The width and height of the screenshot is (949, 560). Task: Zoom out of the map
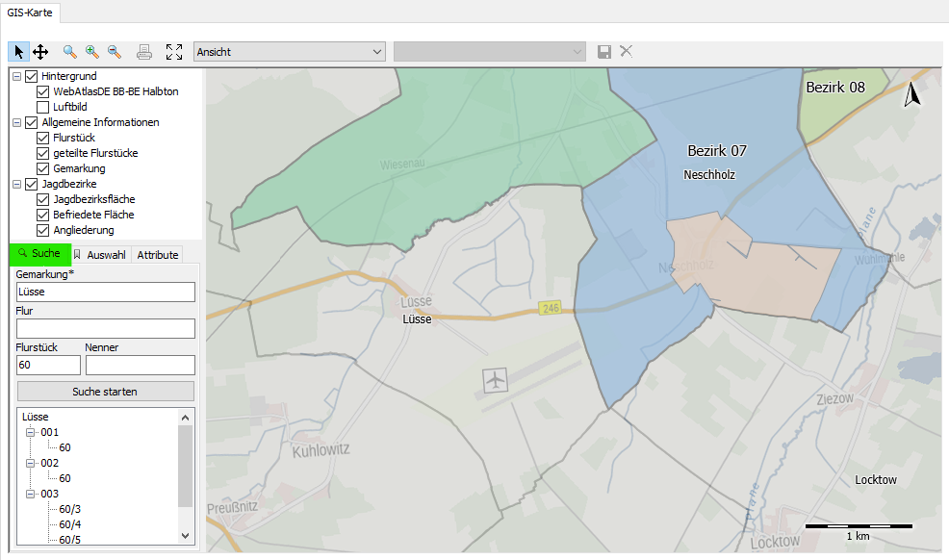coord(115,52)
